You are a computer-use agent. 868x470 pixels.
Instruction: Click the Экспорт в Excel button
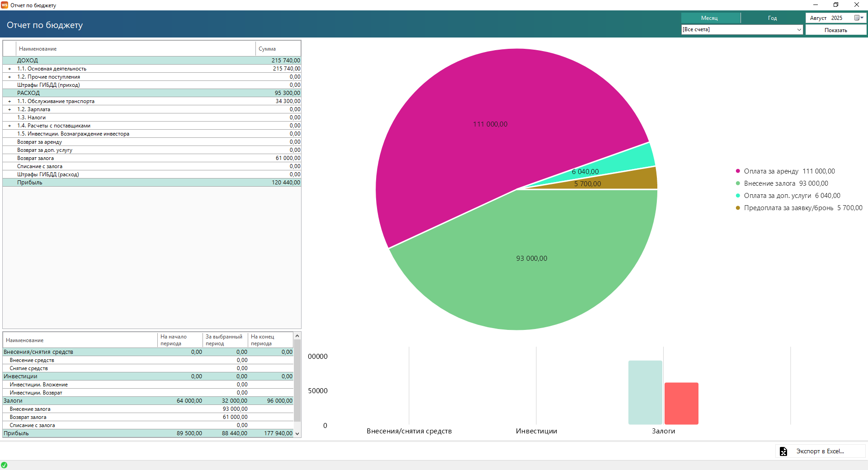click(x=820, y=451)
